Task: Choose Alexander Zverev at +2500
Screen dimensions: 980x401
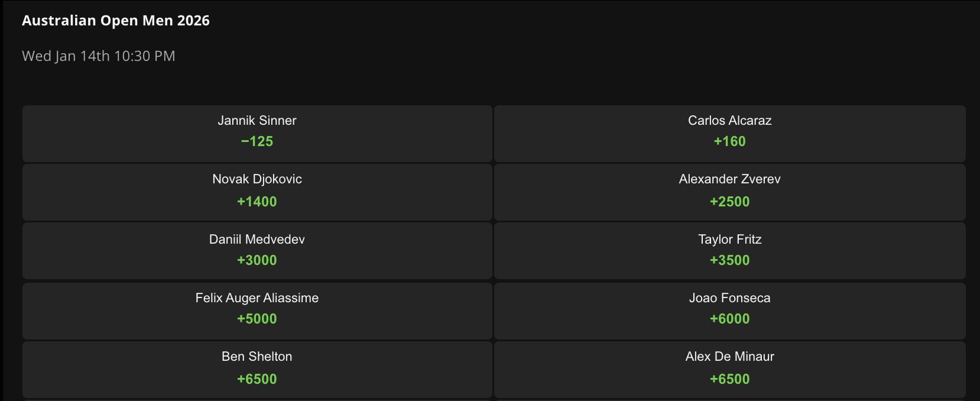Action: [x=729, y=192]
